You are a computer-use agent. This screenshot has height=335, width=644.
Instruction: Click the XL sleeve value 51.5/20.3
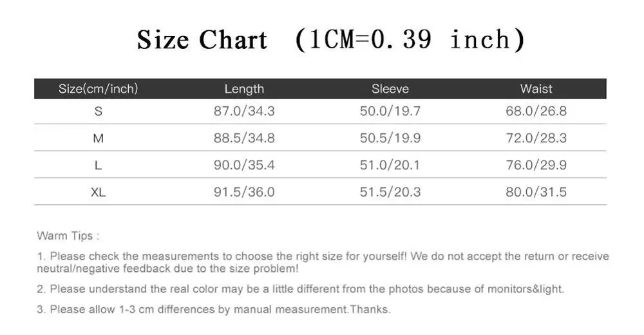[x=390, y=192]
